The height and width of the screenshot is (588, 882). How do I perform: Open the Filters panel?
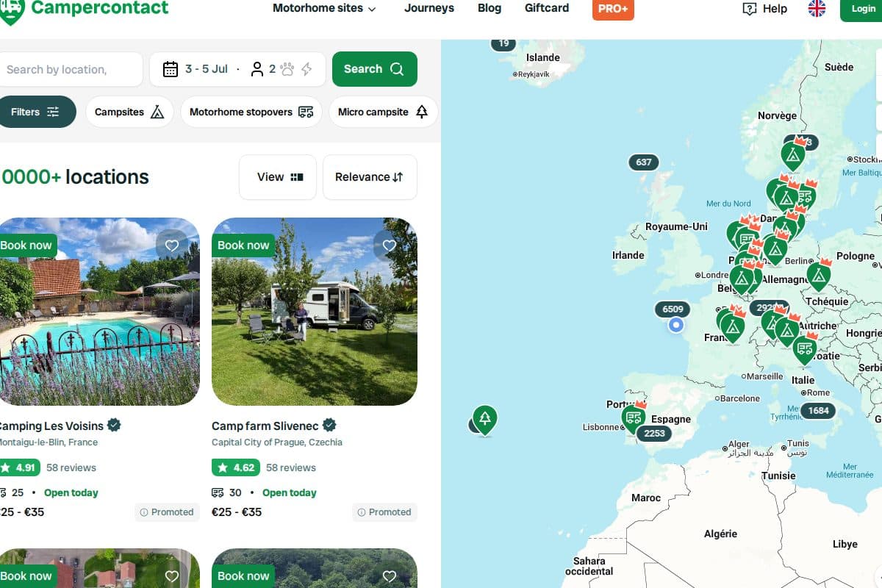click(36, 112)
